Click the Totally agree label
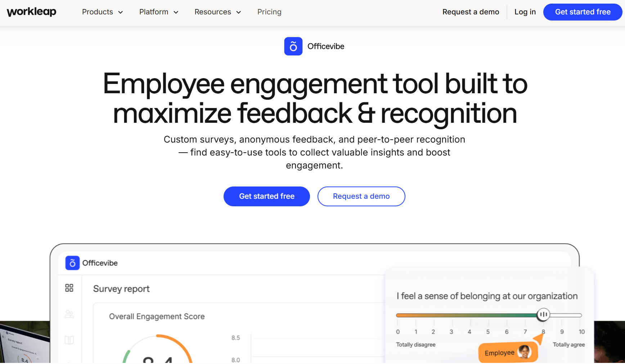This screenshot has height=364, width=625. 569,345
